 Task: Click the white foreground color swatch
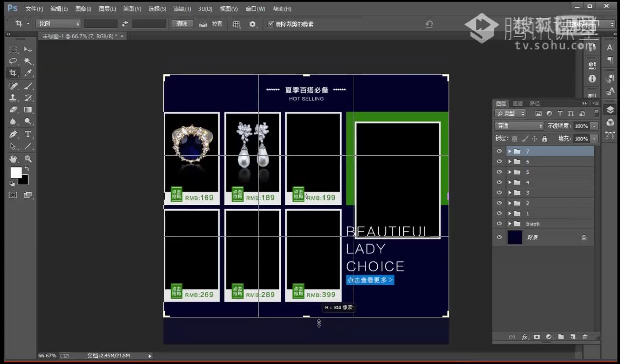(x=16, y=172)
